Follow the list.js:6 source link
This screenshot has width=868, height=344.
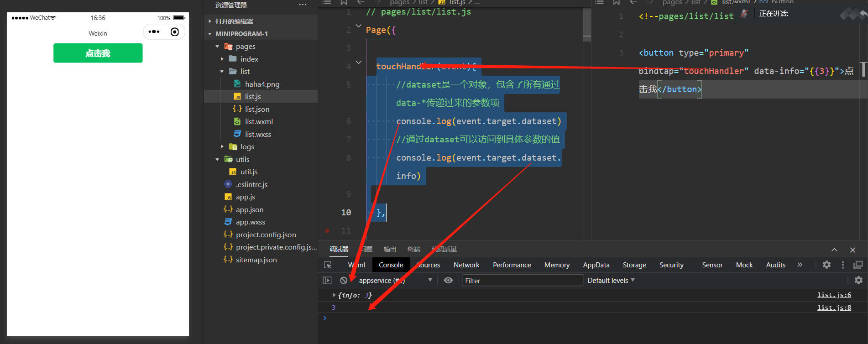click(x=834, y=295)
